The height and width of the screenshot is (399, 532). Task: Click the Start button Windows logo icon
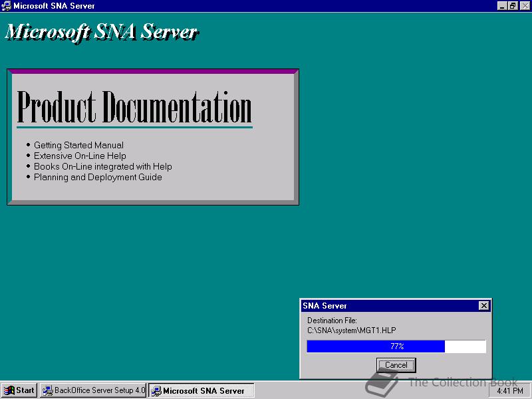(9, 390)
